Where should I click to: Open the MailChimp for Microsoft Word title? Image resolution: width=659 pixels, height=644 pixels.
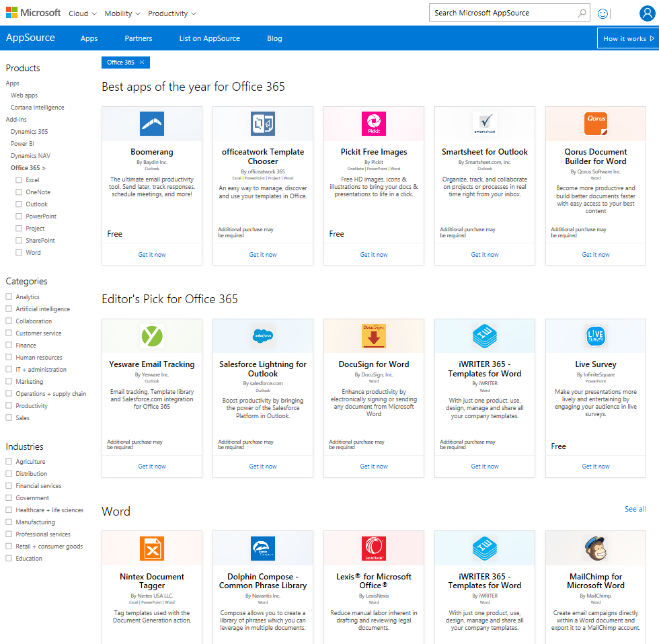[x=596, y=581]
